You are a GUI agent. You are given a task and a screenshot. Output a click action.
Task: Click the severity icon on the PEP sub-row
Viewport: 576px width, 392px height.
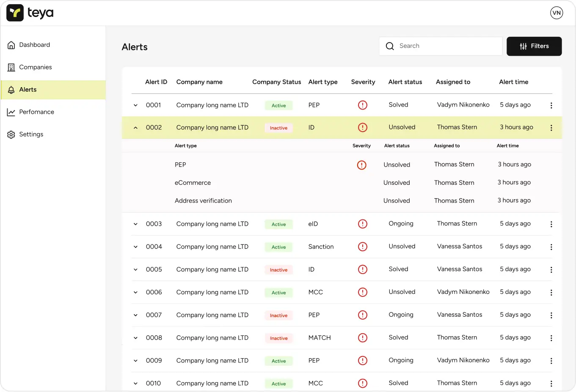361,165
